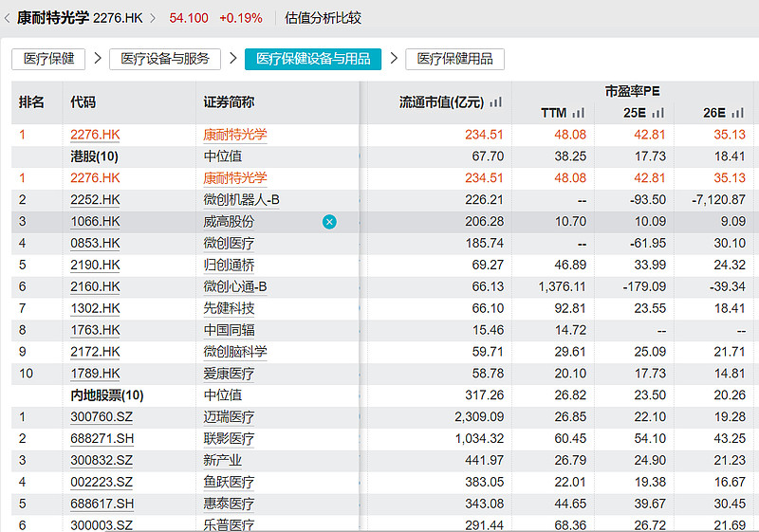Screen dimensions: 759x532
Task: Switch to 医疗设备与服务 industry level
Action: (165, 59)
